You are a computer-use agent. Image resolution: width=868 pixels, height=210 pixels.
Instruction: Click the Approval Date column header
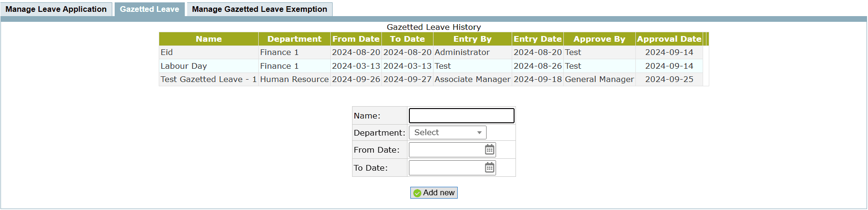coord(669,39)
